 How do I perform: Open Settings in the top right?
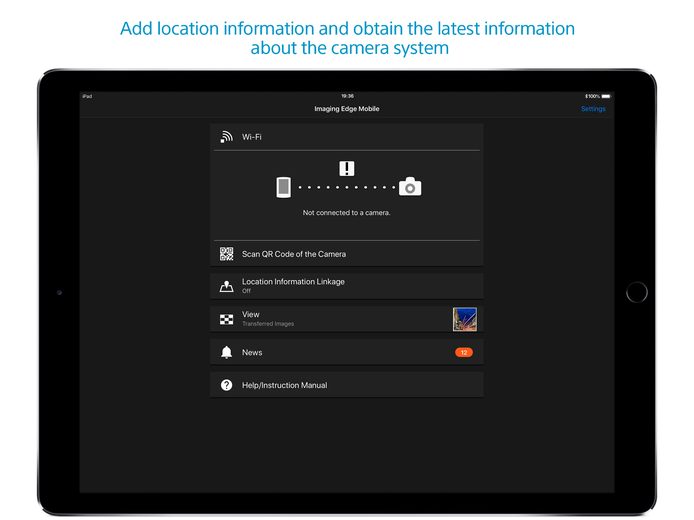click(x=593, y=109)
